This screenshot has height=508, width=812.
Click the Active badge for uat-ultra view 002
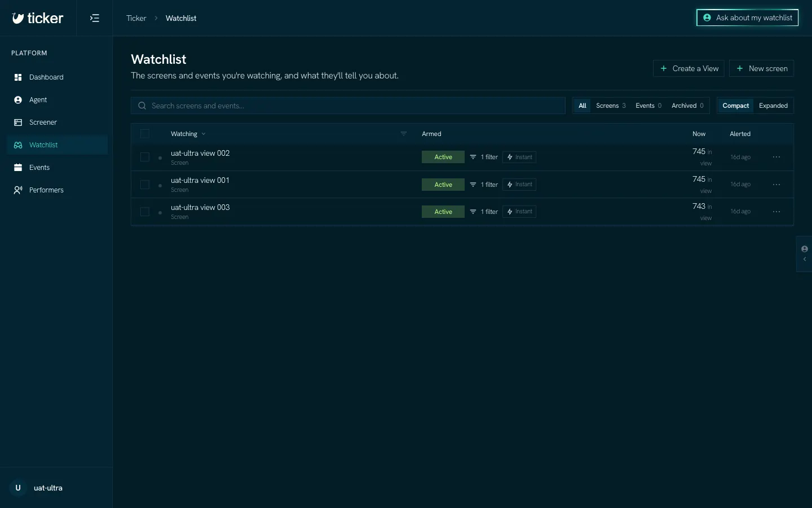pyautogui.click(x=443, y=157)
